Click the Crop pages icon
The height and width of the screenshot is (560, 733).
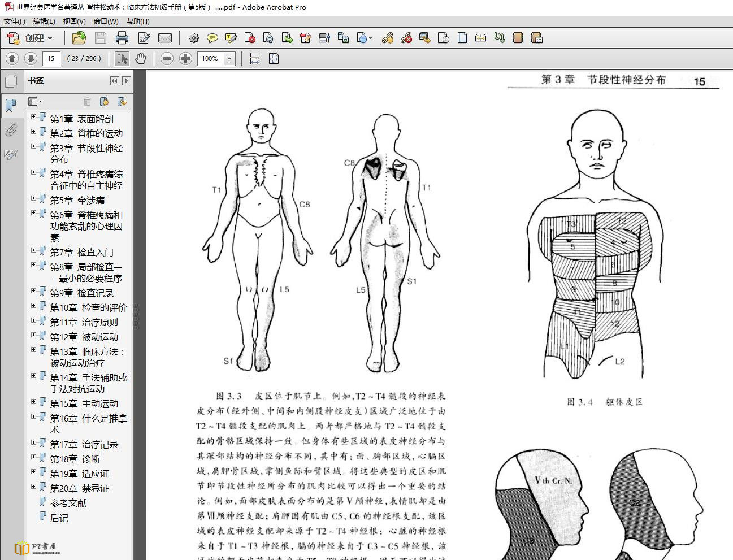tap(462, 38)
